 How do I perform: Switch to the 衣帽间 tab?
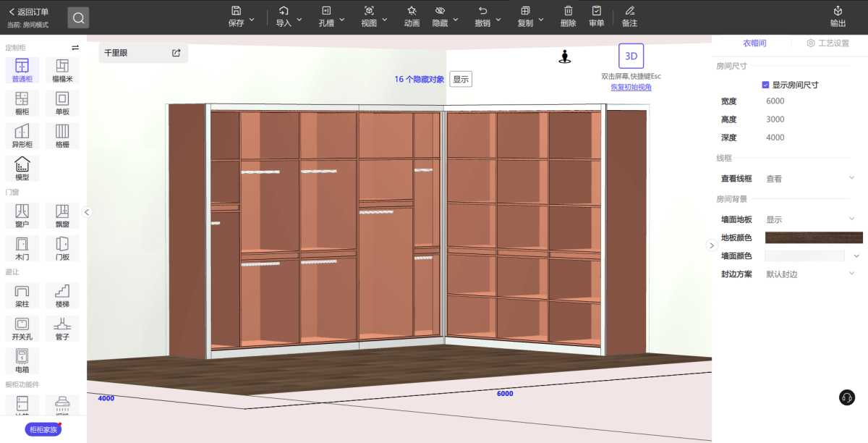pyautogui.click(x=754, y=43)
